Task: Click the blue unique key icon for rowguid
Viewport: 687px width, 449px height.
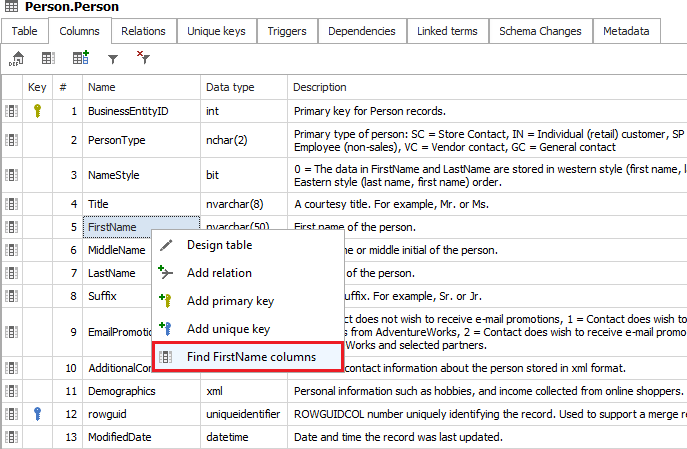Action: [x=37, y=411]
